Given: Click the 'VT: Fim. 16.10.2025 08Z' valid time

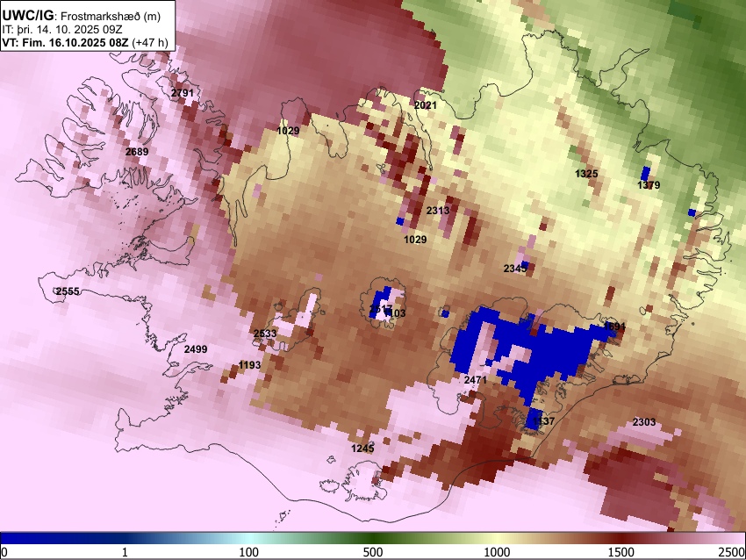Looking at the screenshot, I should click(65, 42).
